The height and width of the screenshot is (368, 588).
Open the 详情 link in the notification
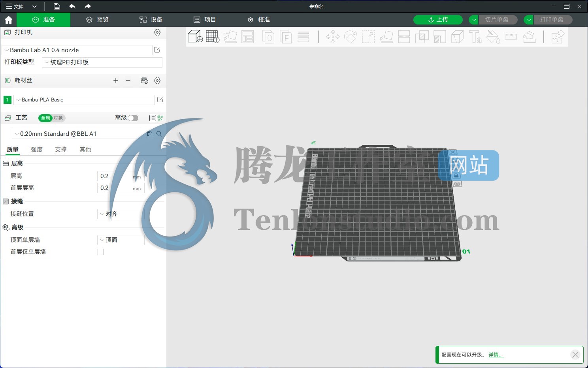(x=496, y=355)
